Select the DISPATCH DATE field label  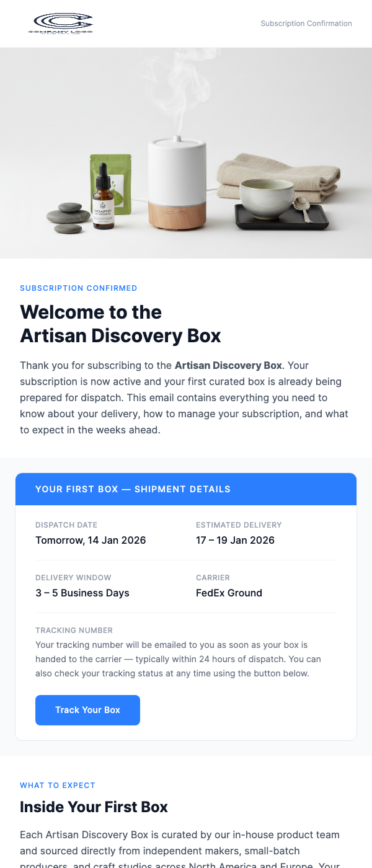point(66,525)
